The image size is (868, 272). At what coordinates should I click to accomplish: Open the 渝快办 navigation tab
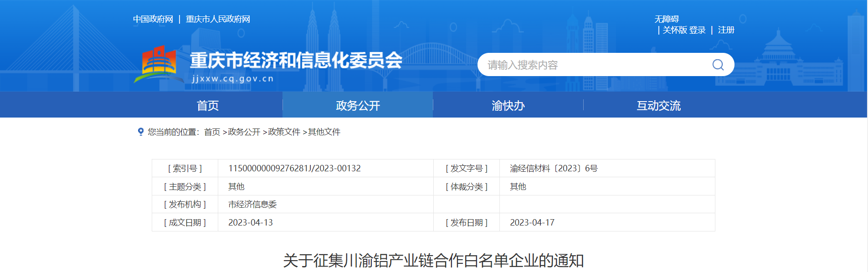point(508,106)
